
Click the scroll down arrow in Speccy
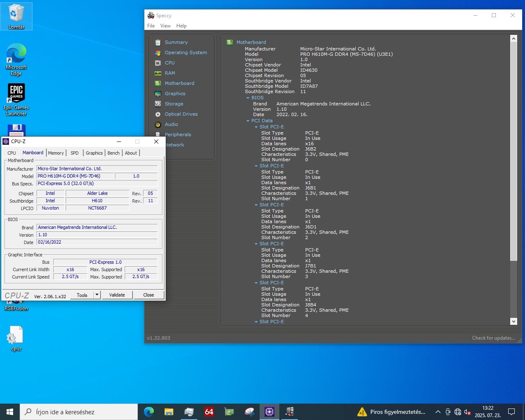click(x=514, y=322)
